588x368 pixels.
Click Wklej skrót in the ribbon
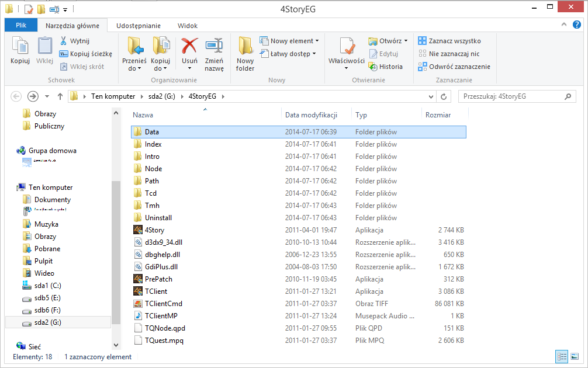pos(82,67)
